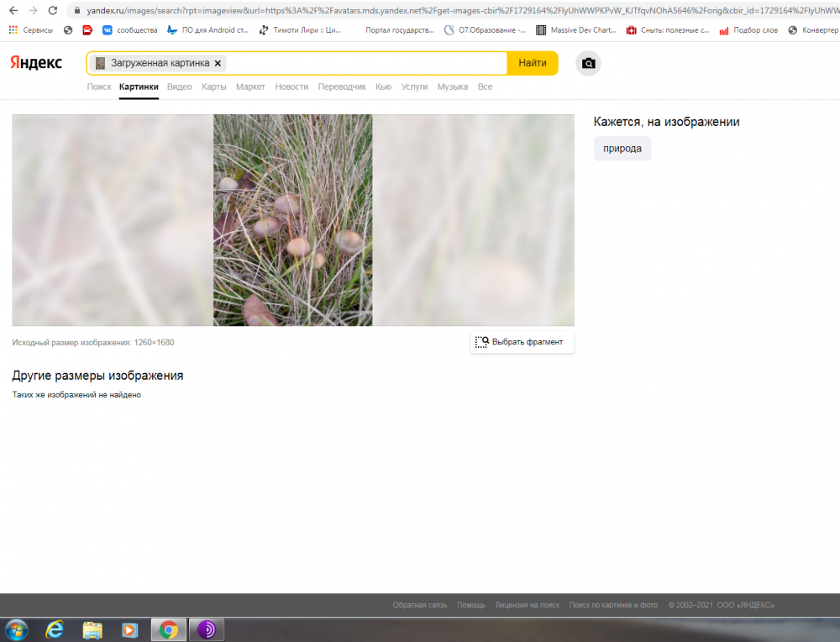Click the Яндекс logo
Image resolution: width=840 pixels, height=642 pixels.
pyautogui.click(x=36, y=63)
